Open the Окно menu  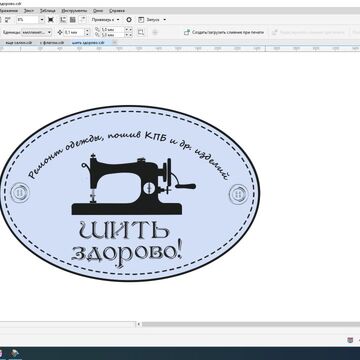(x=98, y=11)
